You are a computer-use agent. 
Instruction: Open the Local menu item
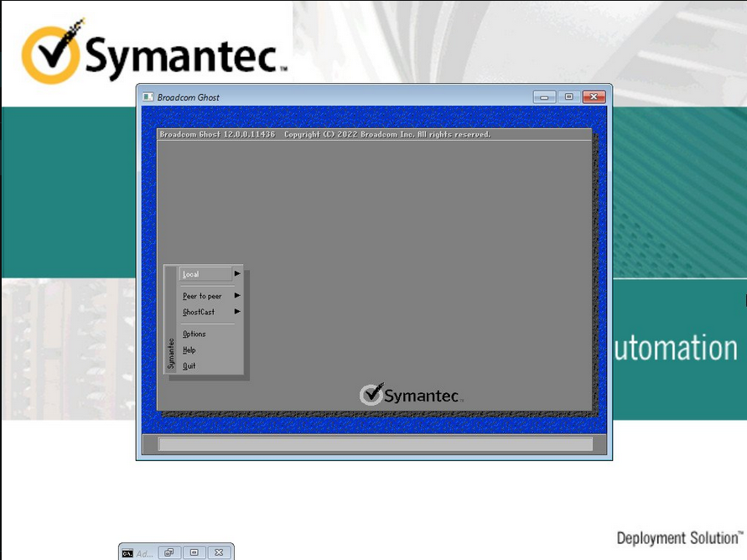click(205, 274)
